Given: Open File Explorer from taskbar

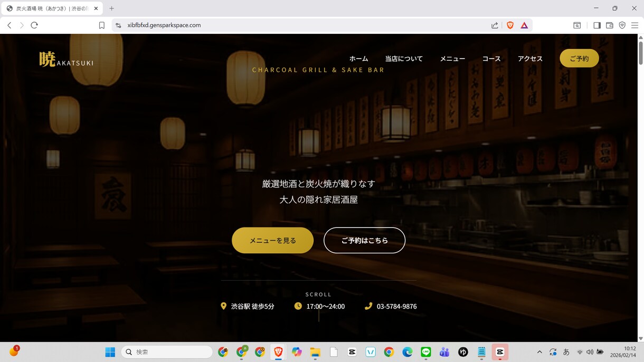Looking at the screenshot, I should pos(315,352).
